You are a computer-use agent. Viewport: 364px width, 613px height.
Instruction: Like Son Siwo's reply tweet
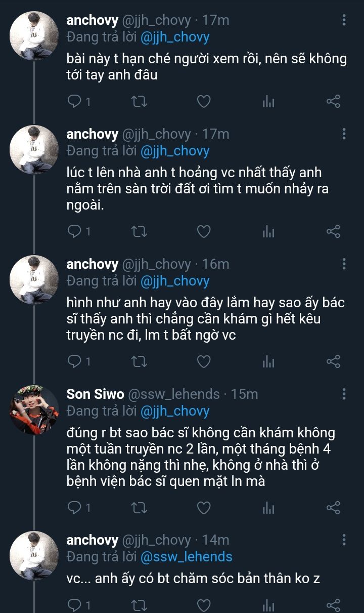point(203,507)
